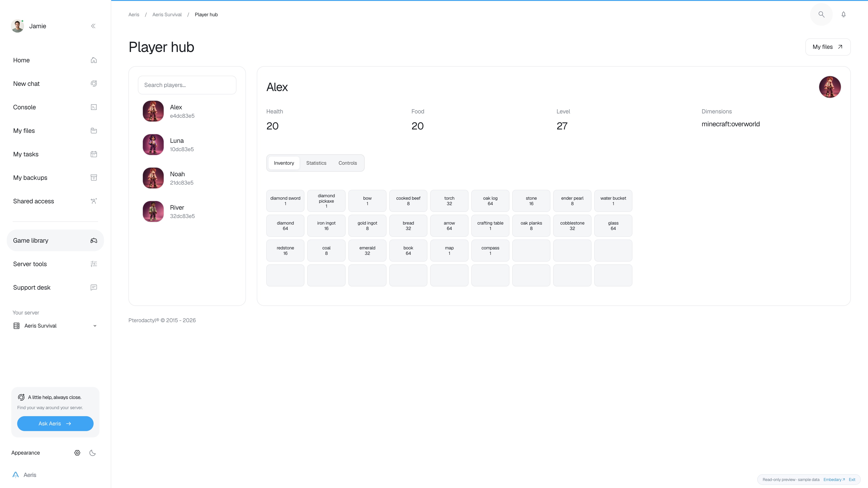Click the Server tools sliders icon

click(94, 264)
